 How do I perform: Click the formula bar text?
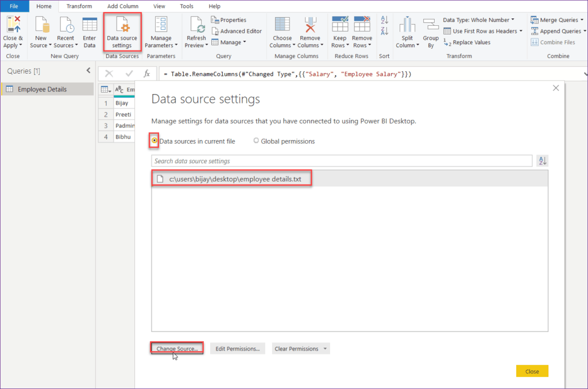pos(287,74)
